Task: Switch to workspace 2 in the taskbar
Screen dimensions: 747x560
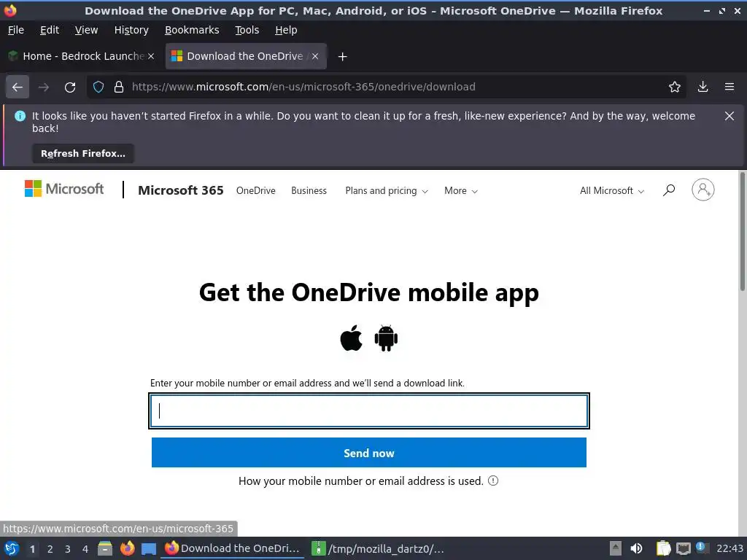Action: [50, 549]
